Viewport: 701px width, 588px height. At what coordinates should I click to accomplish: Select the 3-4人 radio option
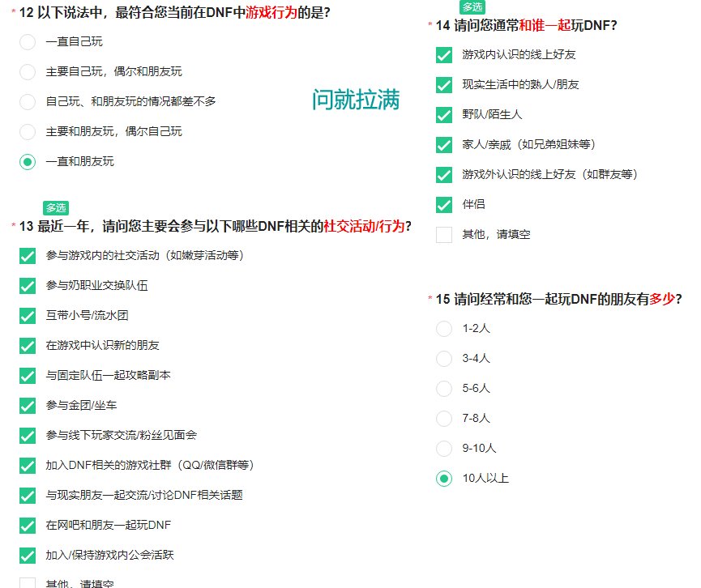coord(444,359)
